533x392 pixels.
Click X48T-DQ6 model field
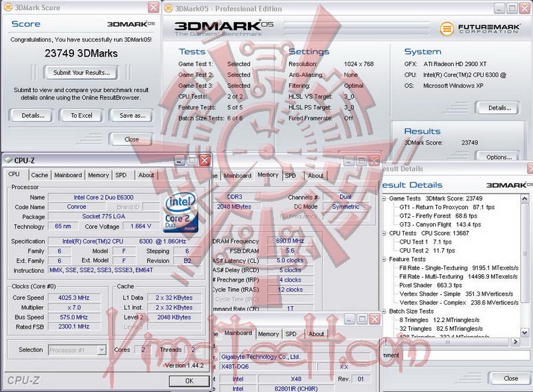click(268, 367)
